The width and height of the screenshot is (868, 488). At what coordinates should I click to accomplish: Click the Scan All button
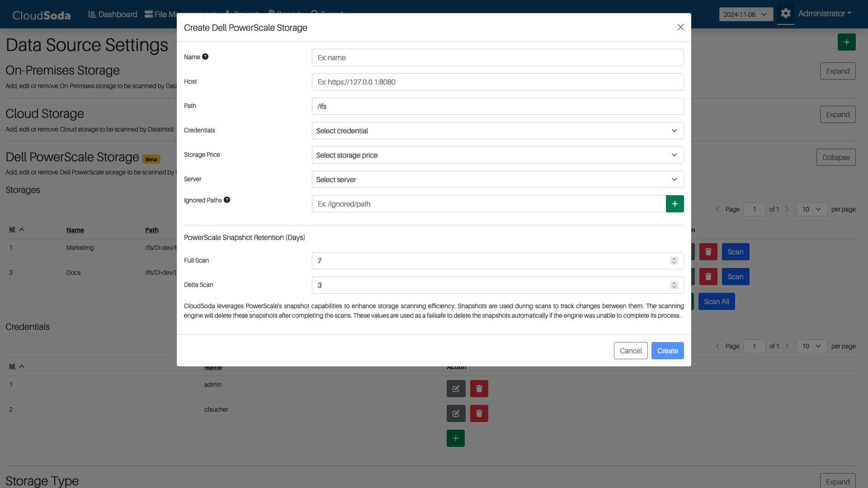point(716,301)
